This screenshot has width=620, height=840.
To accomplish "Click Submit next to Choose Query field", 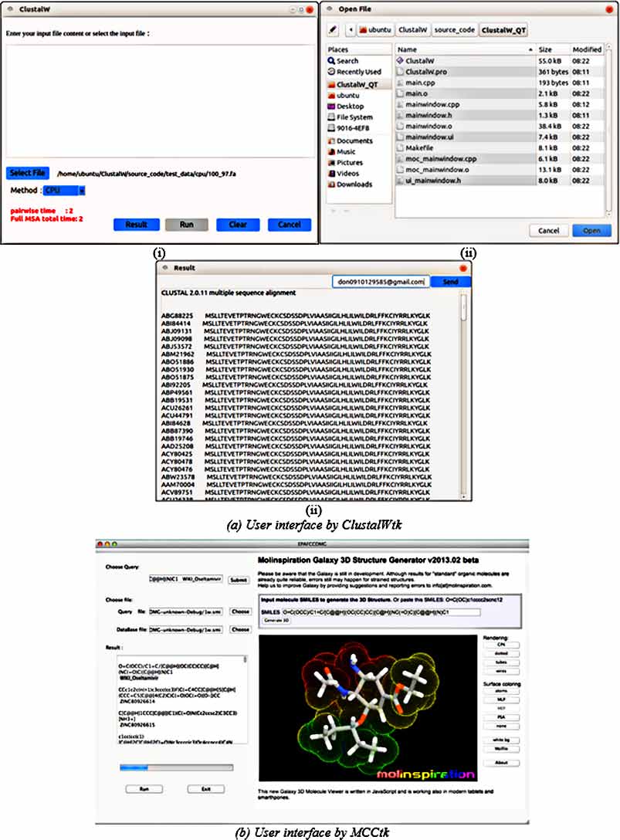I will 239,580.
